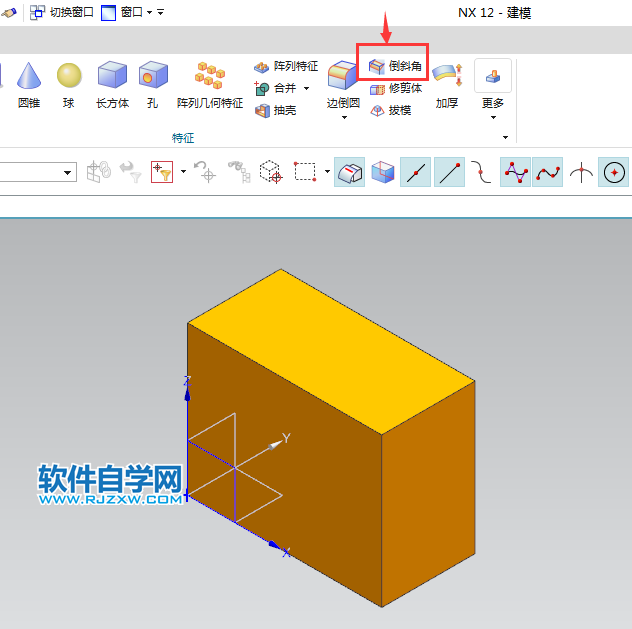Click the blue cube body selection icon
This screenshot has height=629, width=632.
(x=383, y=172)
